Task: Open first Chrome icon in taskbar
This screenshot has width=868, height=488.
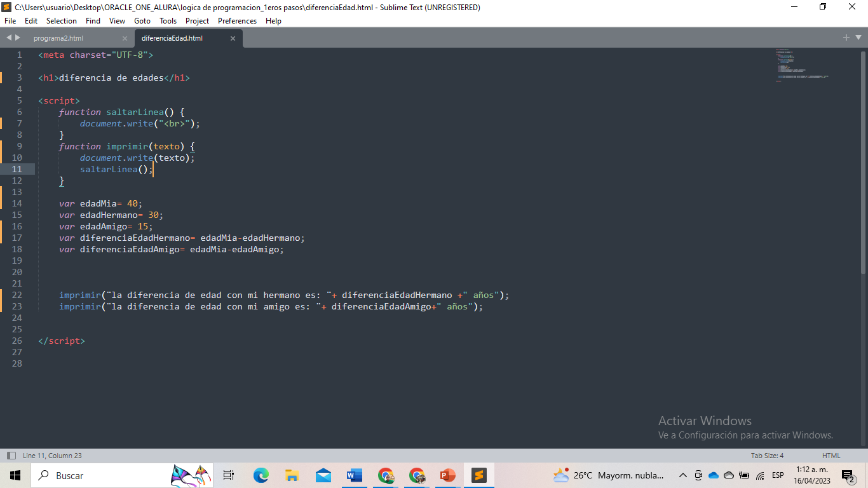Action: click(386, 475)
